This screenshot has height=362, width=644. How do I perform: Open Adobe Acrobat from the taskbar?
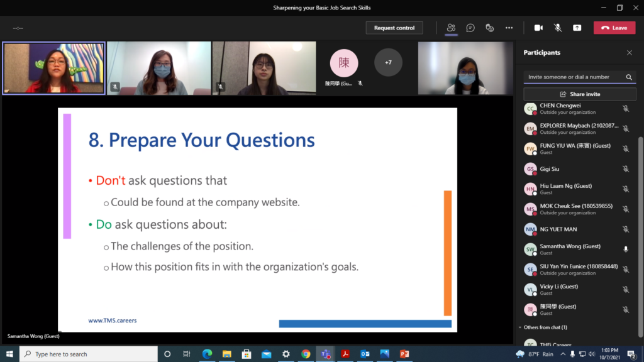pyautogui.click(x=345, y=354)
